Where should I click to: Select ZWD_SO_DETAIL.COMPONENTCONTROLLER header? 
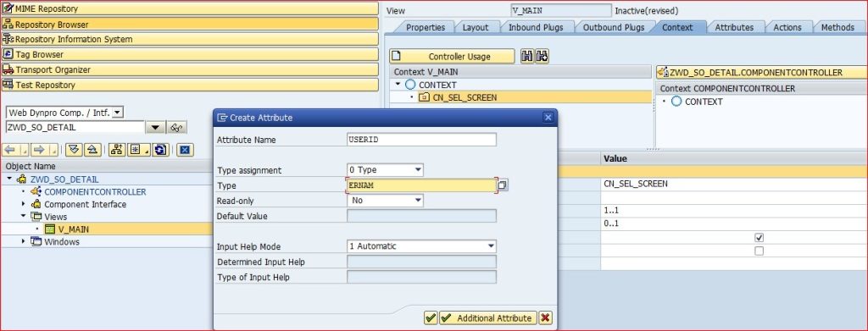coord(762,73)
